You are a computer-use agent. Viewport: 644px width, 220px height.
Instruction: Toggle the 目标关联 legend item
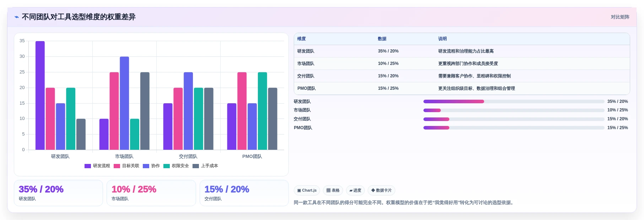click(x=126, y=166)
